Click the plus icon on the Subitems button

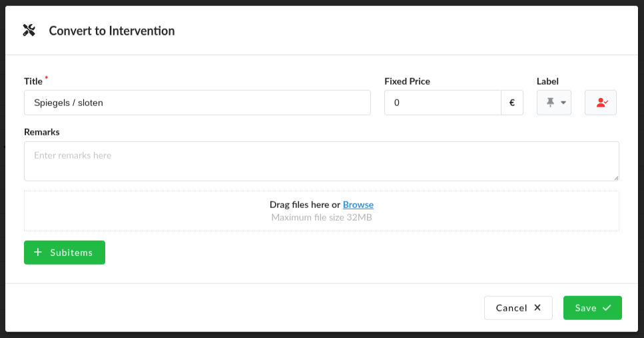[38, 252]
